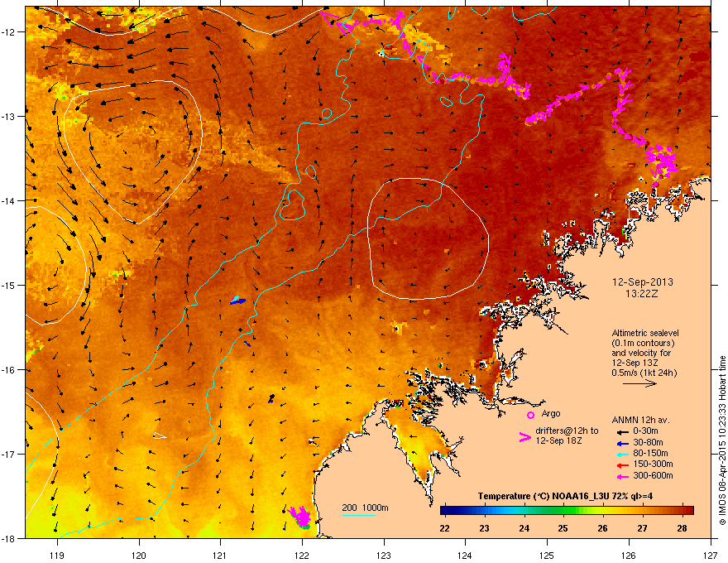The height and width of the screenshot is (563, 728).
Task: Click the latitude axis label -15
Action: (8, 285)
